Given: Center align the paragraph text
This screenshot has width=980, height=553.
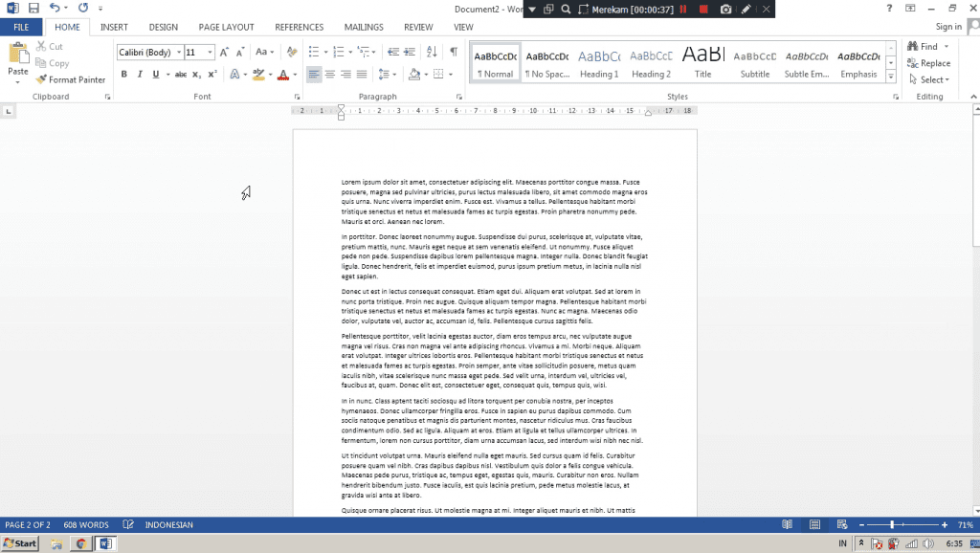Looking at the screenshot, I should click(330, 74).
